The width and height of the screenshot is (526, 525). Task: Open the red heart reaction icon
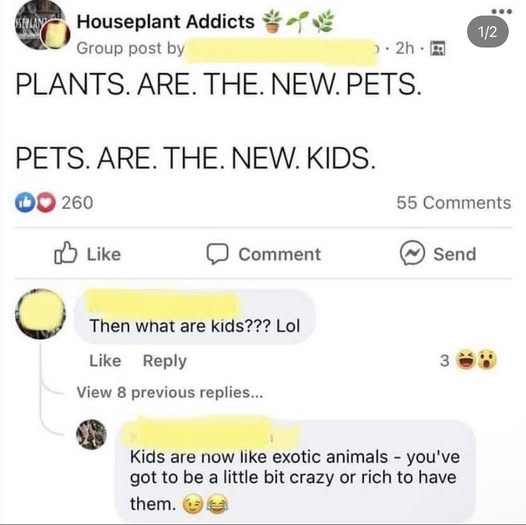coord(46,203)
